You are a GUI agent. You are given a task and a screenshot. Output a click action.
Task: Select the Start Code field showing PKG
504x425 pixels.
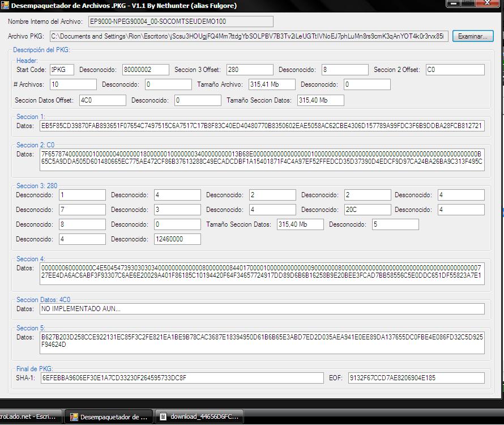[62, 70]
